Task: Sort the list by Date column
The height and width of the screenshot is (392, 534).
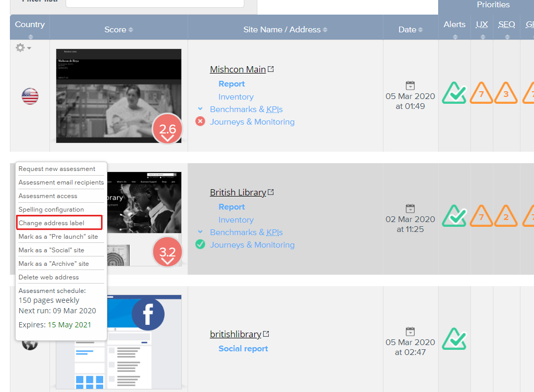Action: coord(420,30)
